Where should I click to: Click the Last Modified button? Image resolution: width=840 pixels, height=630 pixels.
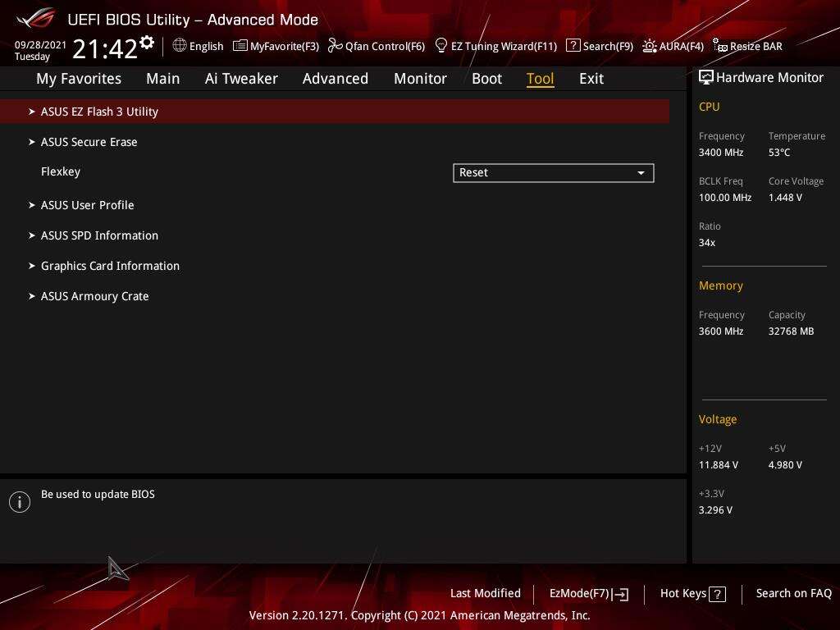tap(485, 593)
